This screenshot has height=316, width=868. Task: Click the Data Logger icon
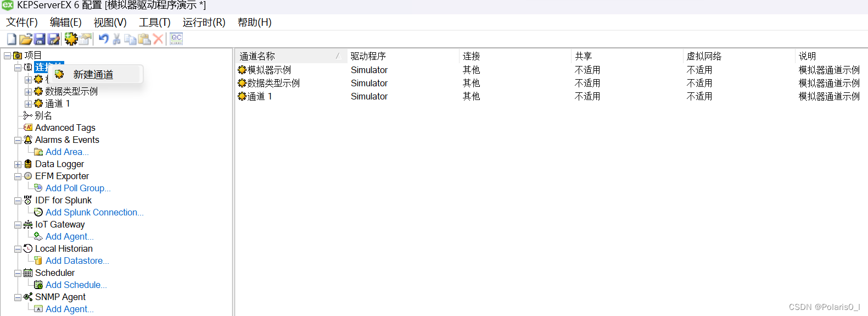(x=28, y=164)
